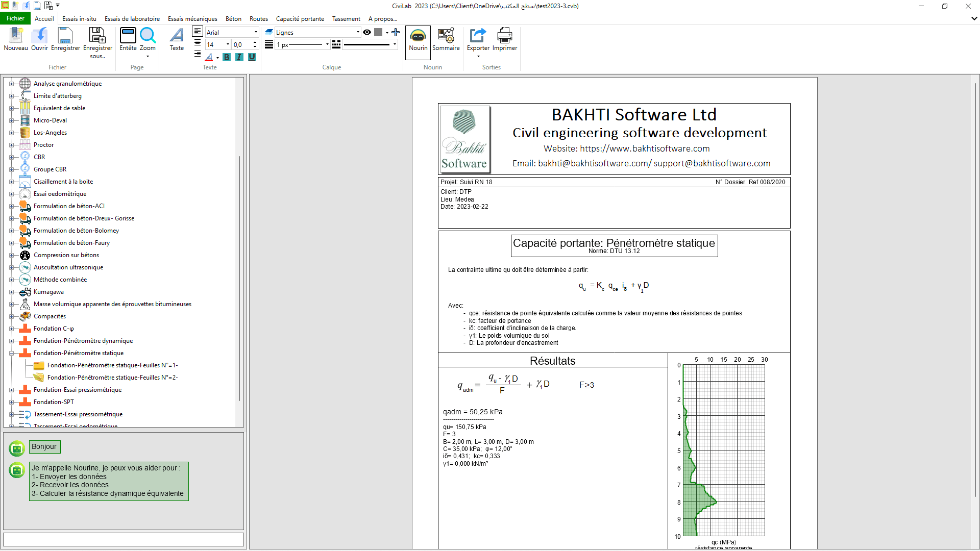Select the Zoom magnifier tool
Screen dimensions: 980x551
148,40
